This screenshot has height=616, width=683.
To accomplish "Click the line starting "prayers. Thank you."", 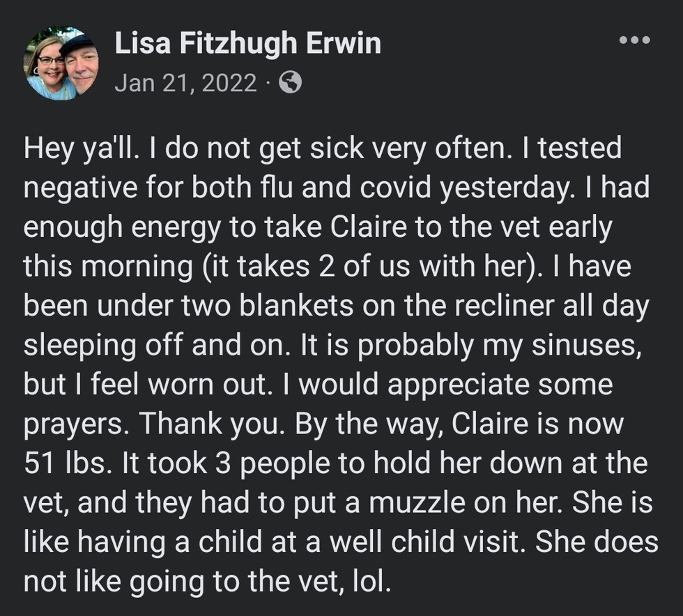I will (x=323, y=424).
